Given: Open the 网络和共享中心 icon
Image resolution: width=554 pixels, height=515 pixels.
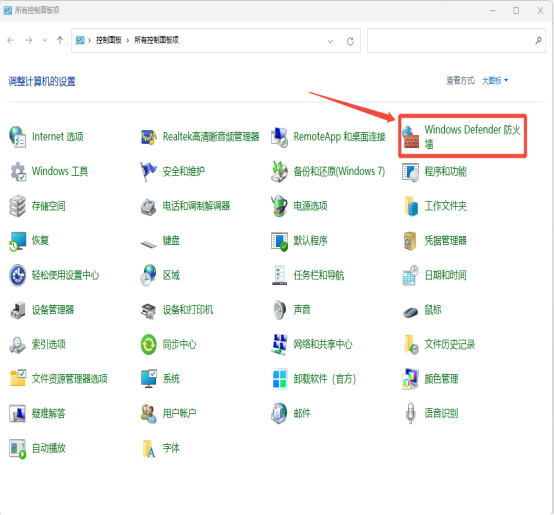Looking at the screenshot, I should (279, 344).
